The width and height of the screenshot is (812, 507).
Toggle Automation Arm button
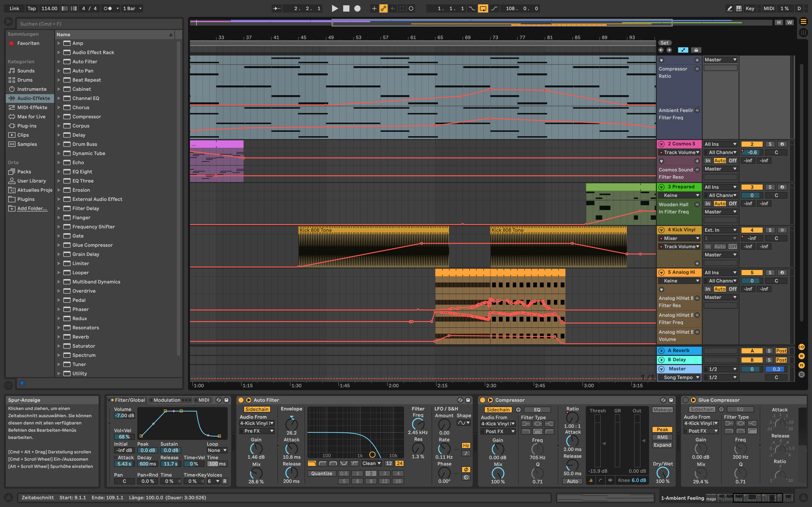coord(383,8)
